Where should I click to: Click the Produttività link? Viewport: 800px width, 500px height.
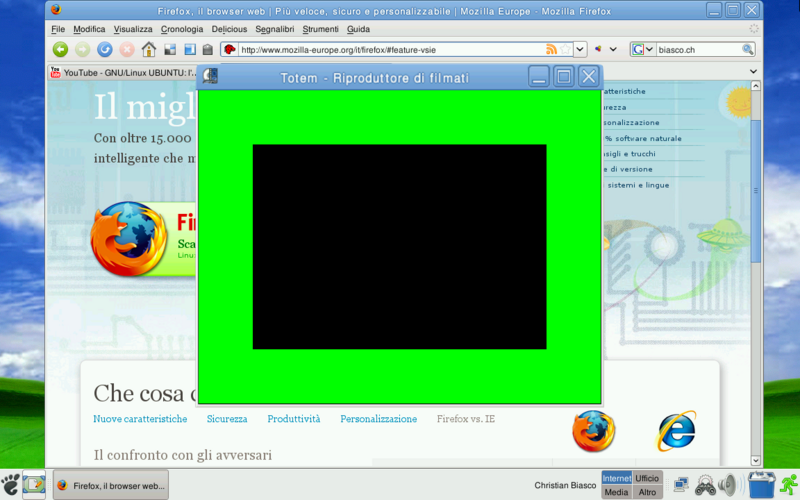pyautogui.click(x=294, y=419)
